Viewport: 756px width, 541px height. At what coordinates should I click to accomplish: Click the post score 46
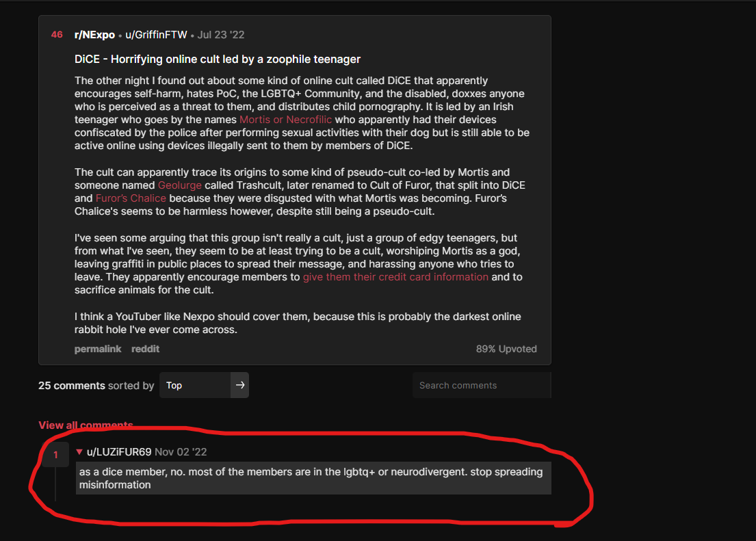pyautogui.click(x=57, y=35)
